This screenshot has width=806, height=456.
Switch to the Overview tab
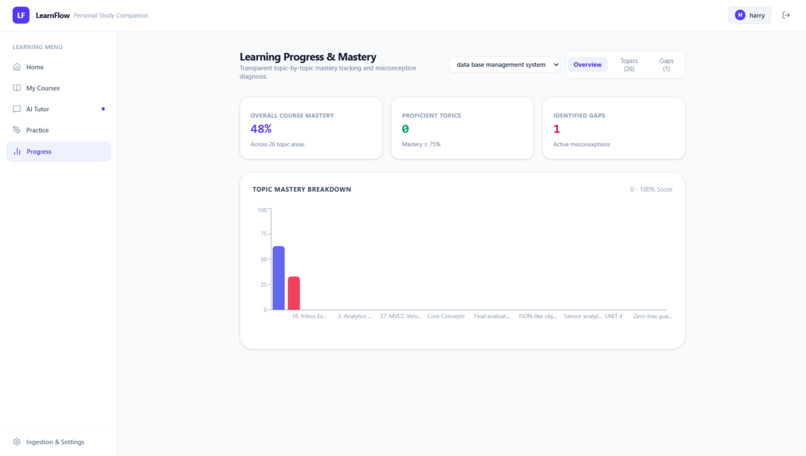588,65
